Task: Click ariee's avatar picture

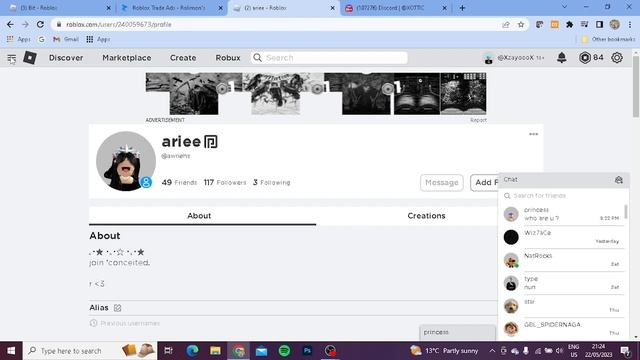Action: click(x=126, y=161)
